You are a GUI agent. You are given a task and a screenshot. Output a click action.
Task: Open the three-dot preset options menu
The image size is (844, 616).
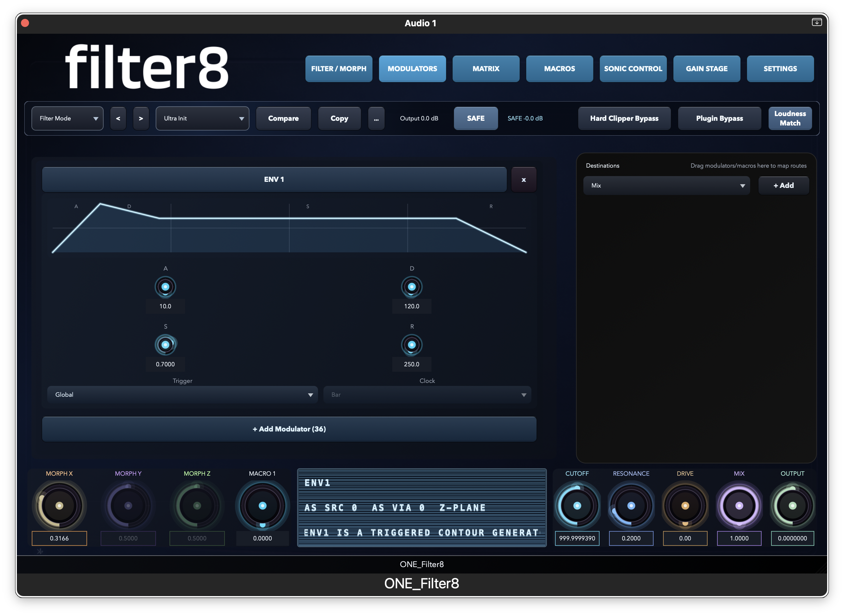tap(376, 118)
